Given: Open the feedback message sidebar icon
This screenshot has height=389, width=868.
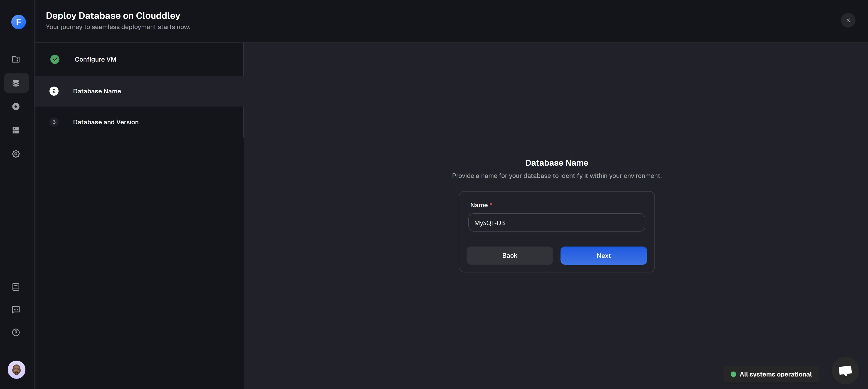Looking at the screenshot, I should pos(16,310).
